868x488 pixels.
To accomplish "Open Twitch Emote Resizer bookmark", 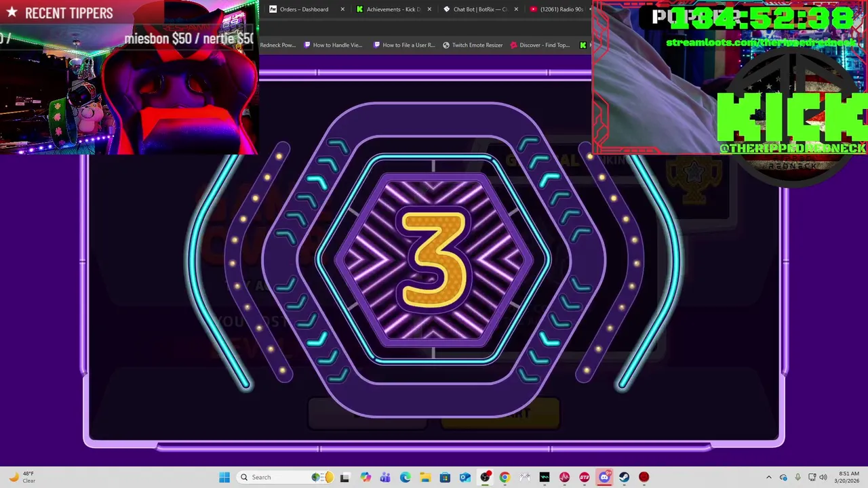I will pos(473,45).
